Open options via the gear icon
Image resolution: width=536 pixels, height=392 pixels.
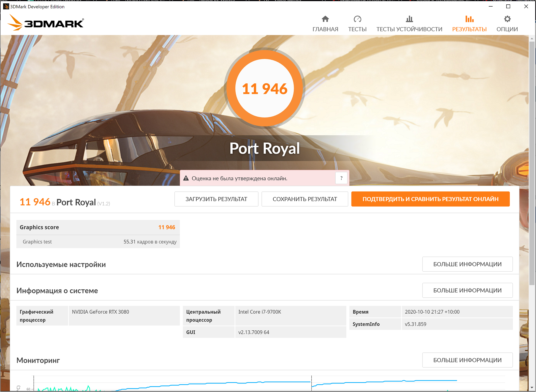click(507, 19)
